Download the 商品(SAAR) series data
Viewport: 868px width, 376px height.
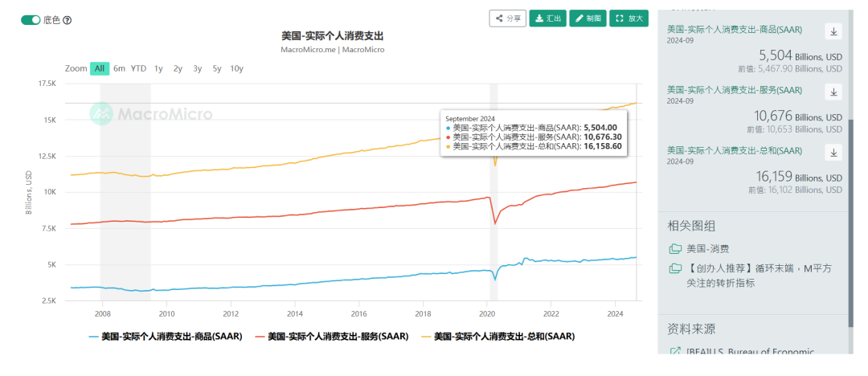[x=833, y=31]
